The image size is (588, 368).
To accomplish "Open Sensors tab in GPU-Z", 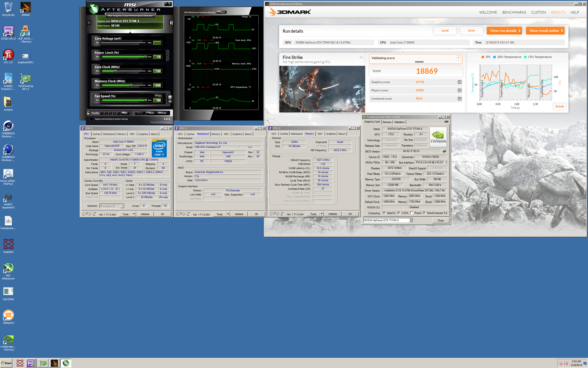I will tap(387, 122).
